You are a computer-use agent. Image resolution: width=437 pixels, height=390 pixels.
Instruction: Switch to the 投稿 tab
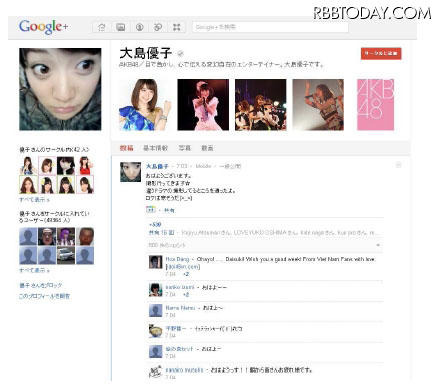click(127, 148)
